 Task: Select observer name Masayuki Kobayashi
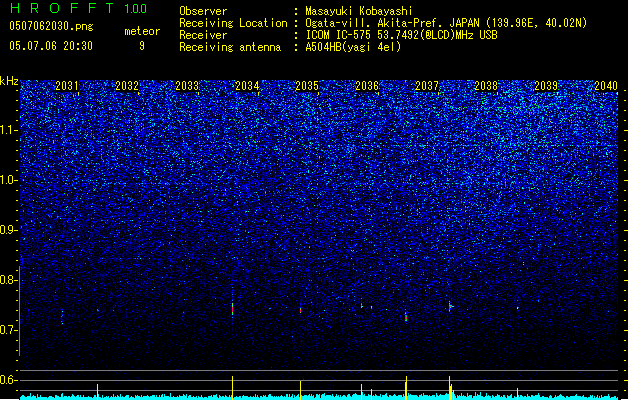(x=359, y=11)
